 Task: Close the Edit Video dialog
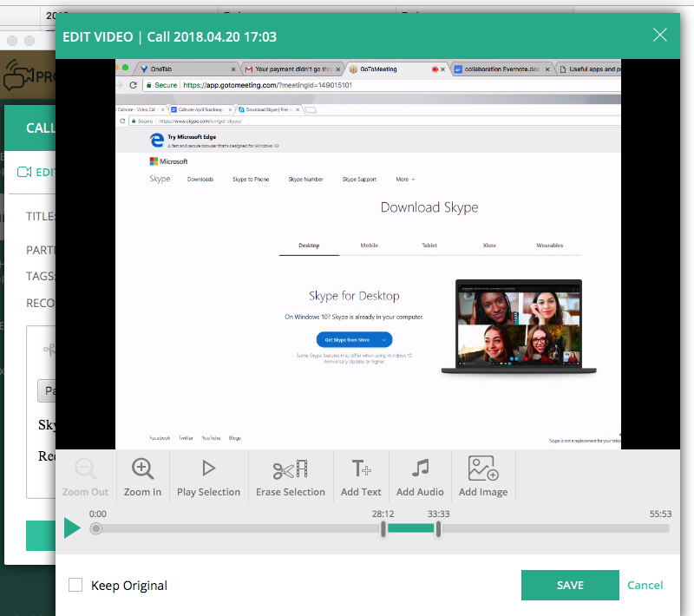click(x=660, y=36)
